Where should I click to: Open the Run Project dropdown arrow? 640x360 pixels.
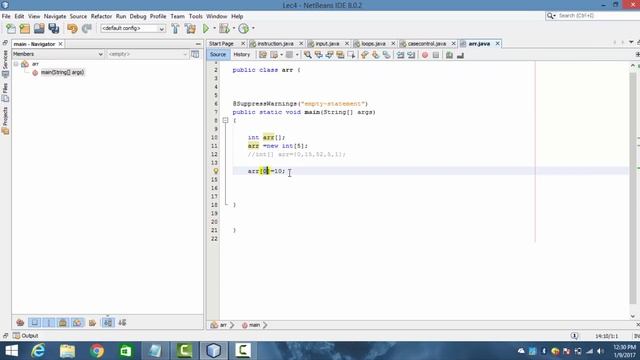pos(214,29)
